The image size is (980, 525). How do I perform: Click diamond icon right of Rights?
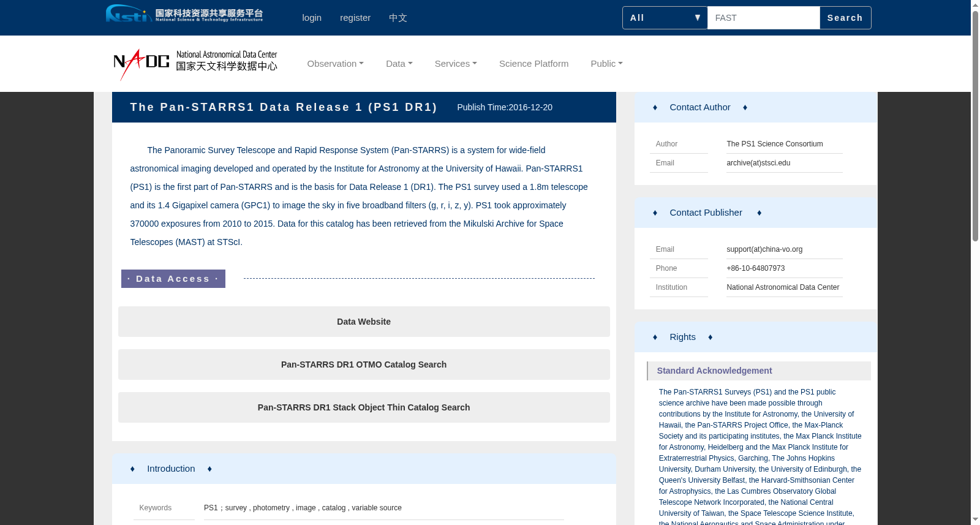click(x=710, y=337)
